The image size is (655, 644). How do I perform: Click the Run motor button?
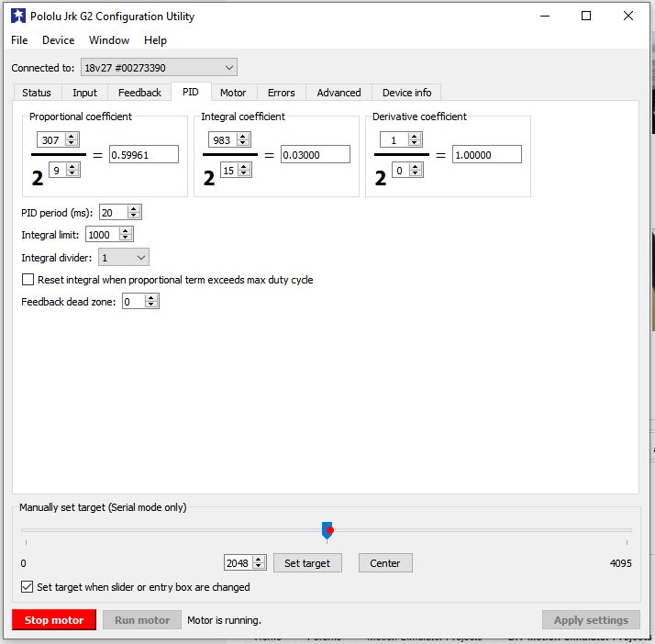[x=142, y=620]
